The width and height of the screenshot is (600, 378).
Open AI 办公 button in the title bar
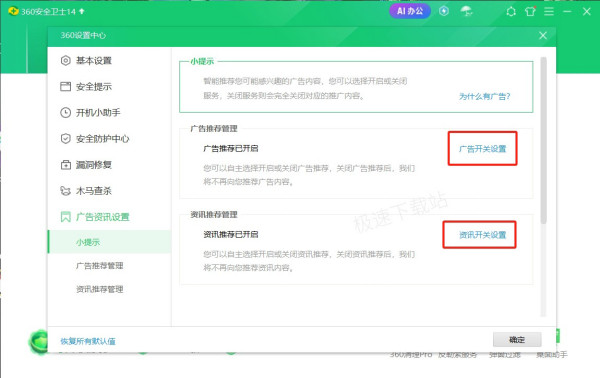click(x=410, y=11)
